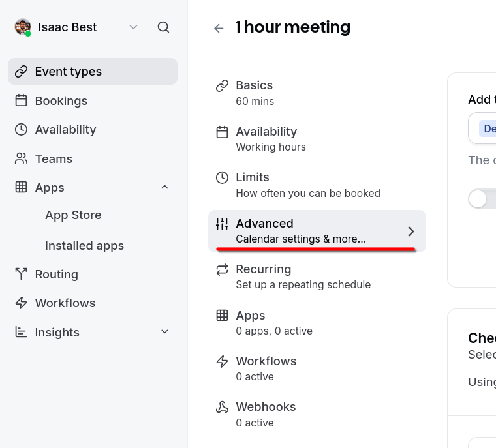Go to Installed apps
The width and height of the screenshot is (496, 448).
pyautogui.click(x=84, y=246)
